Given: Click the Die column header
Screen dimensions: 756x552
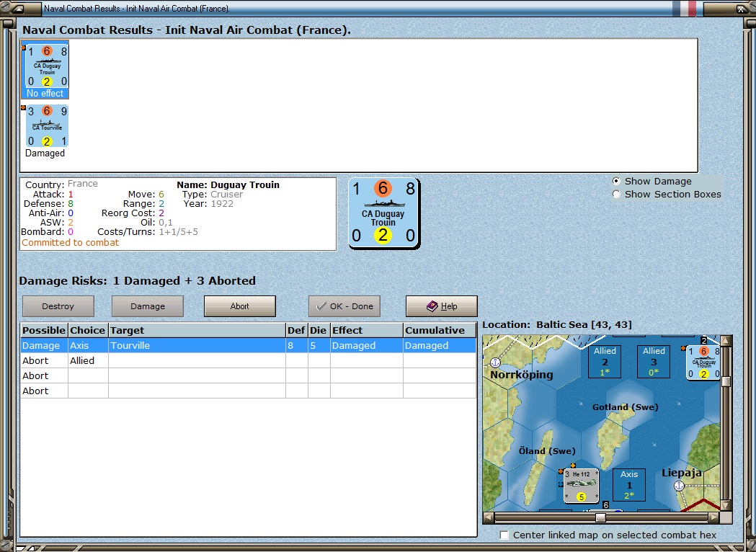Looking at the screenshot, I should [x=319, y=330].
